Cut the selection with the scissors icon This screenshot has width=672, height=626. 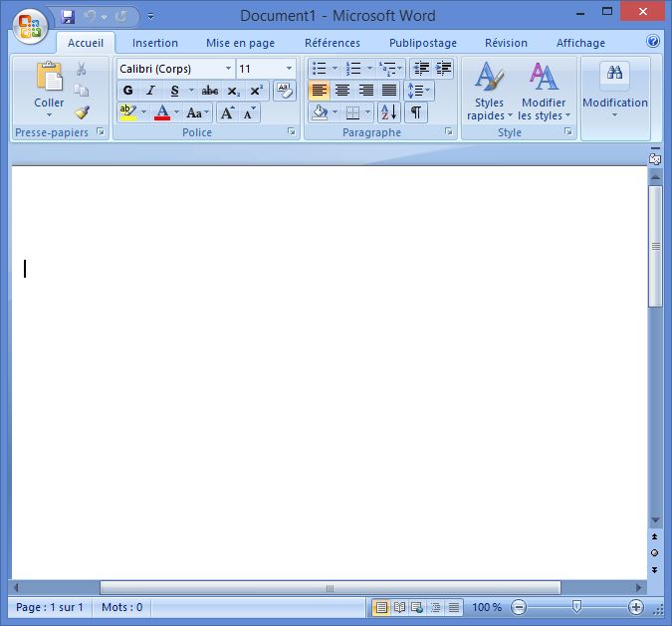(x=81, y=69)
